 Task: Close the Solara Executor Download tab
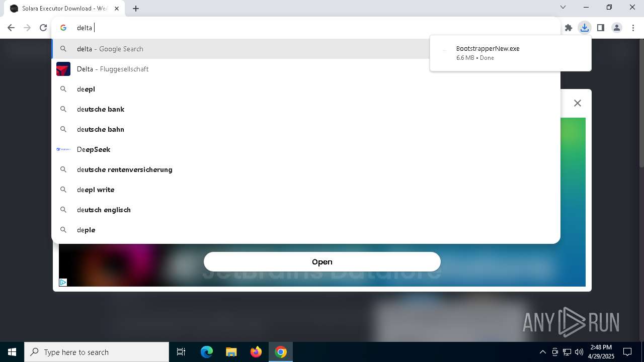click(117, 9)
